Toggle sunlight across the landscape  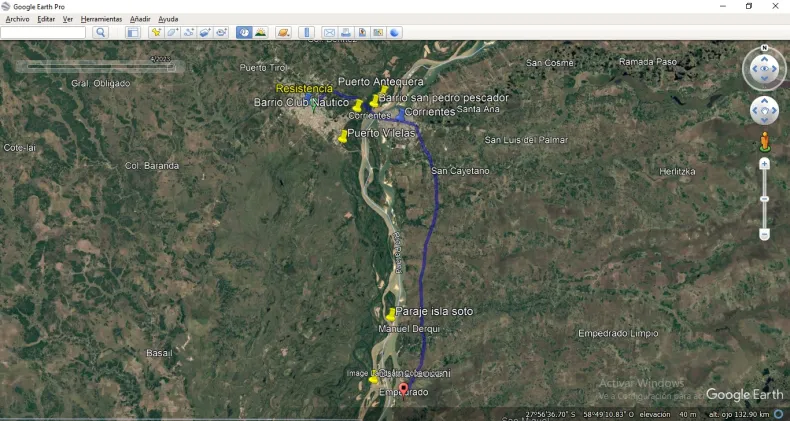pyautogui.click(x=261, y=33)
